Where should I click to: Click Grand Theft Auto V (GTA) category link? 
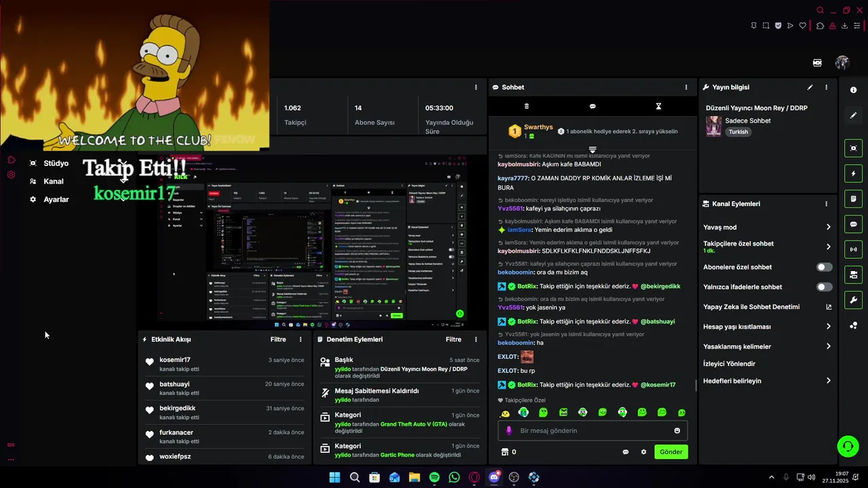point(414,424)
